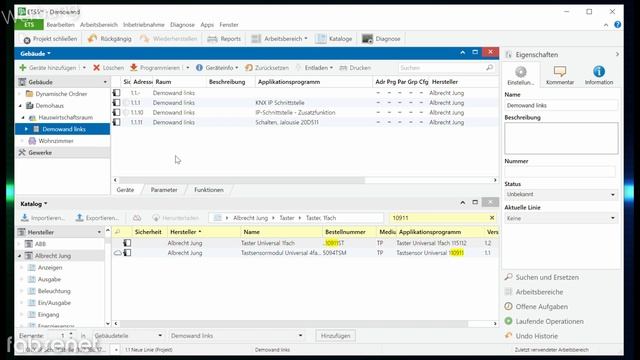Collapse the Demohaus tree node
The width and height of the screenshot is (640, 360).
point(20,106)
